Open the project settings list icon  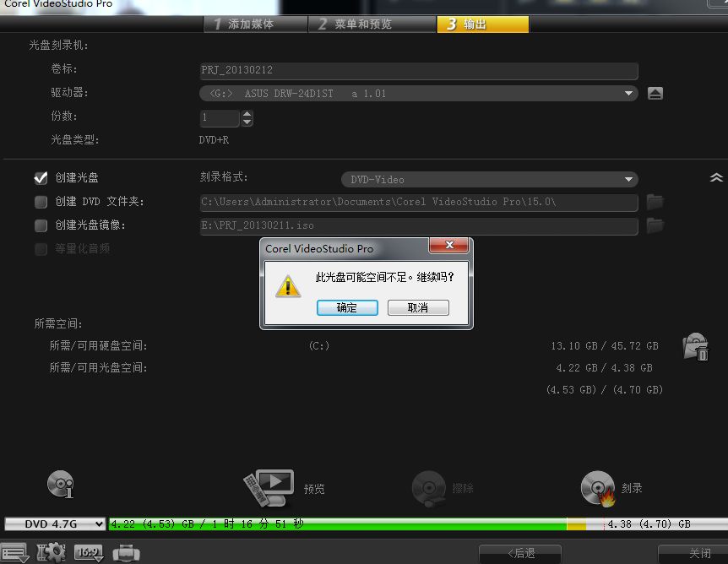click(x=14, y=553)
